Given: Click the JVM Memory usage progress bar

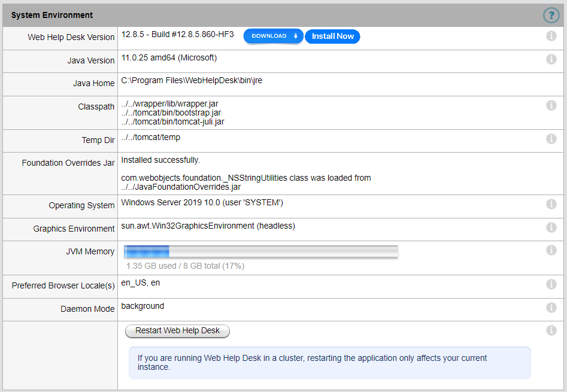Looking at the screenshot, I should (261, 251).
